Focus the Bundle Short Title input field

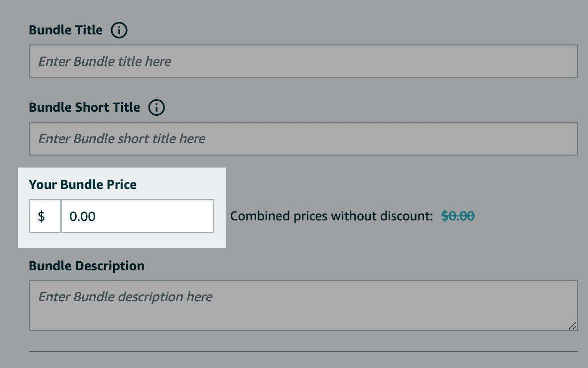pos(303,139)
